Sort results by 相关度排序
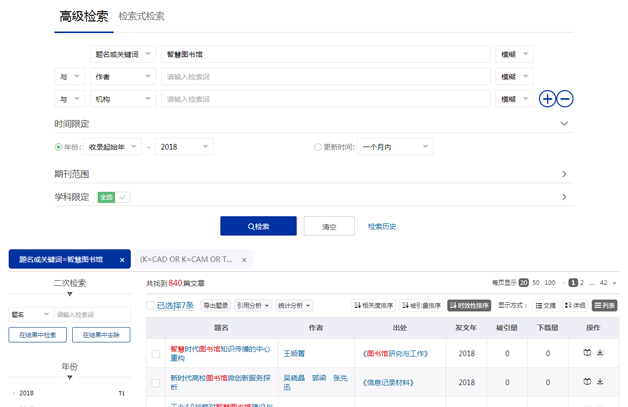 click(373, 305)
